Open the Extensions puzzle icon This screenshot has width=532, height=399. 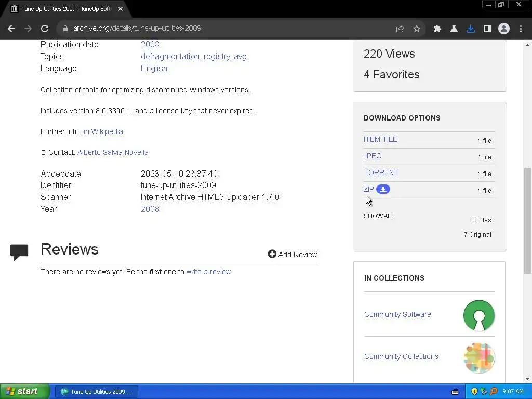tap(437, 29)
